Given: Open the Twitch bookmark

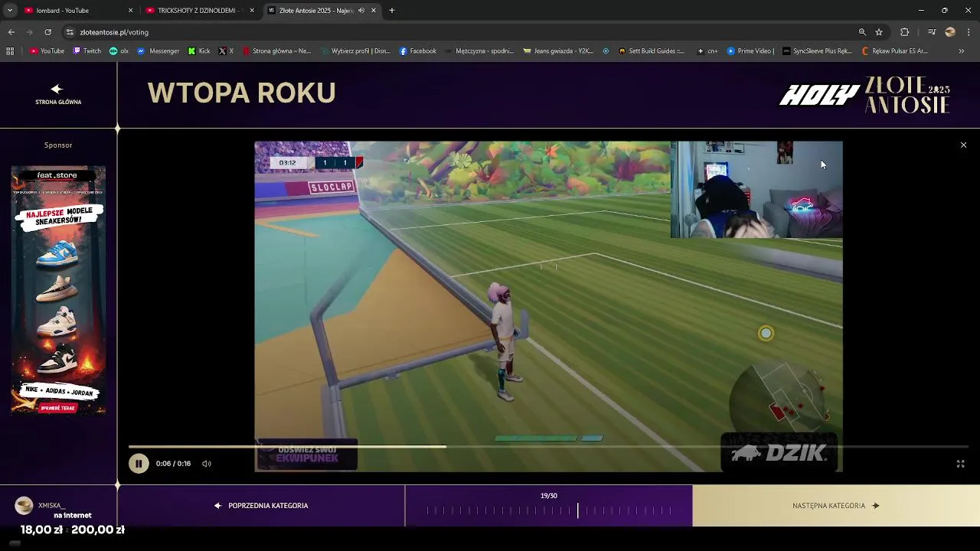Looking at the screenshot, I should (x=87, y=51).
